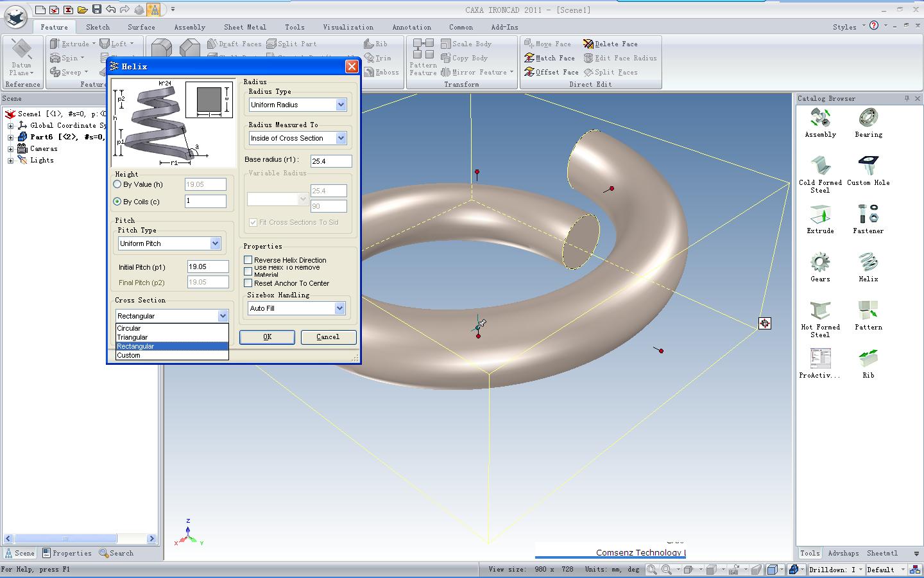Image resolution: width=924 pixels, height=578 pixels.
Task: Select the Match Face tool
Action: point(549,58)
